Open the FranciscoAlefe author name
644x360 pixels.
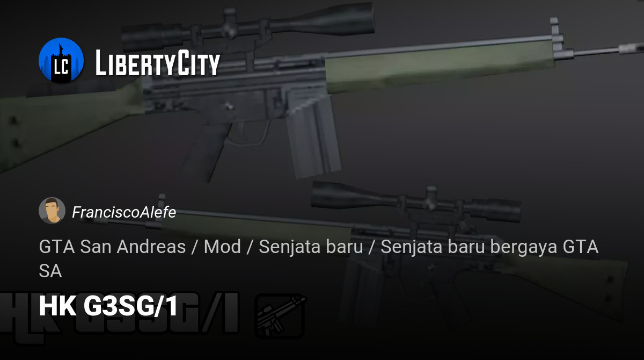124,212
